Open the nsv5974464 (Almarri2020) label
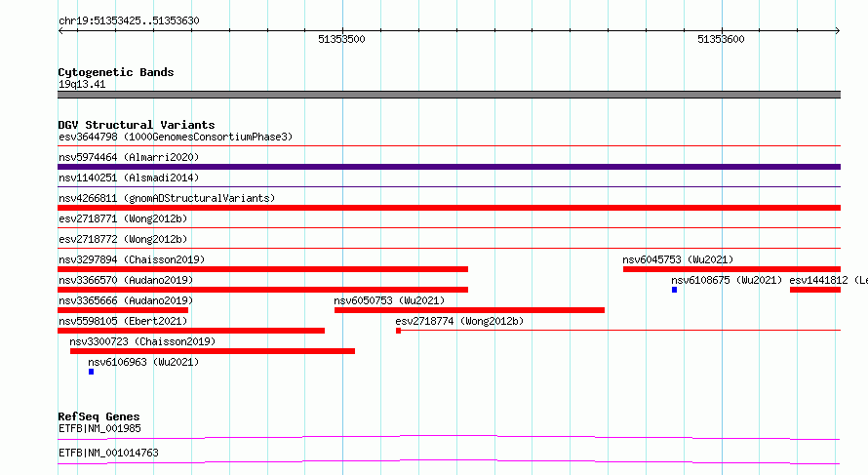868x475 pixels. (x=129, y=157)
